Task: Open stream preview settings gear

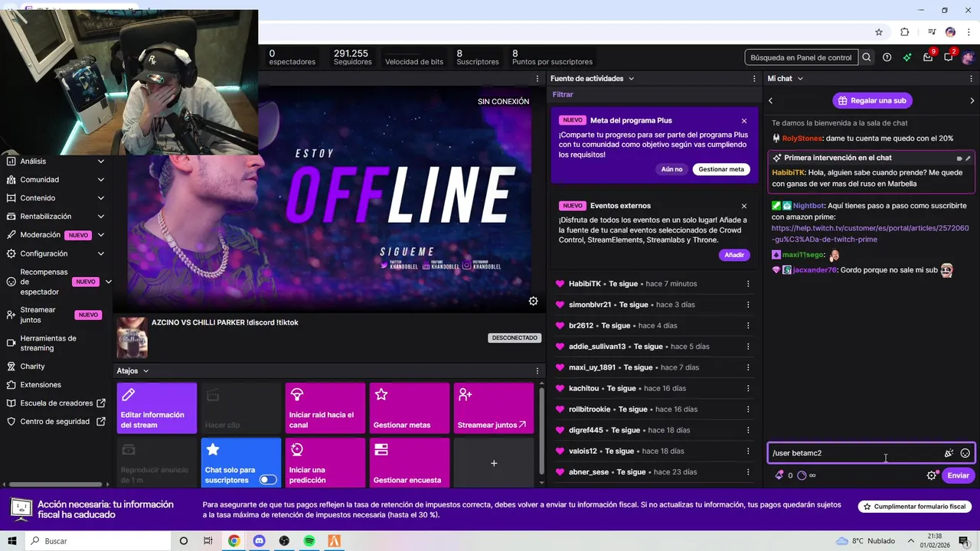Action: point(533,302)
